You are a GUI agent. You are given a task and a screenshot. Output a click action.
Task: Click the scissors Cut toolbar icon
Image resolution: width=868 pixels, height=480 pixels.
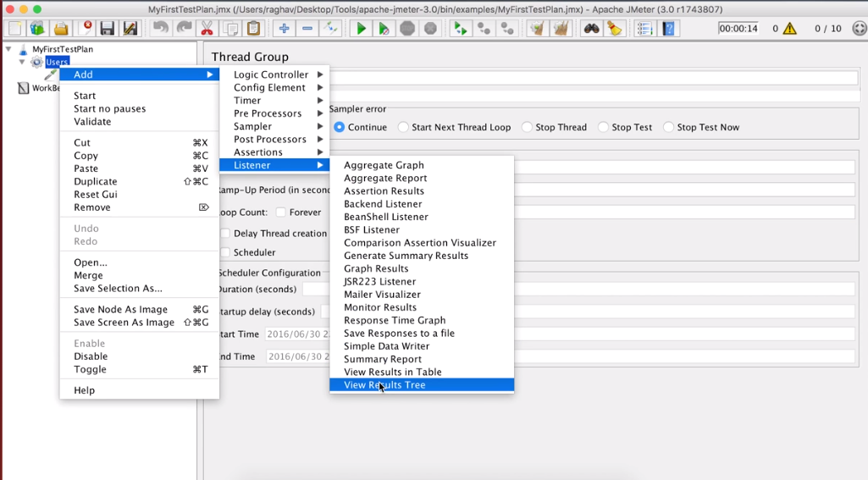pos(207,28)
